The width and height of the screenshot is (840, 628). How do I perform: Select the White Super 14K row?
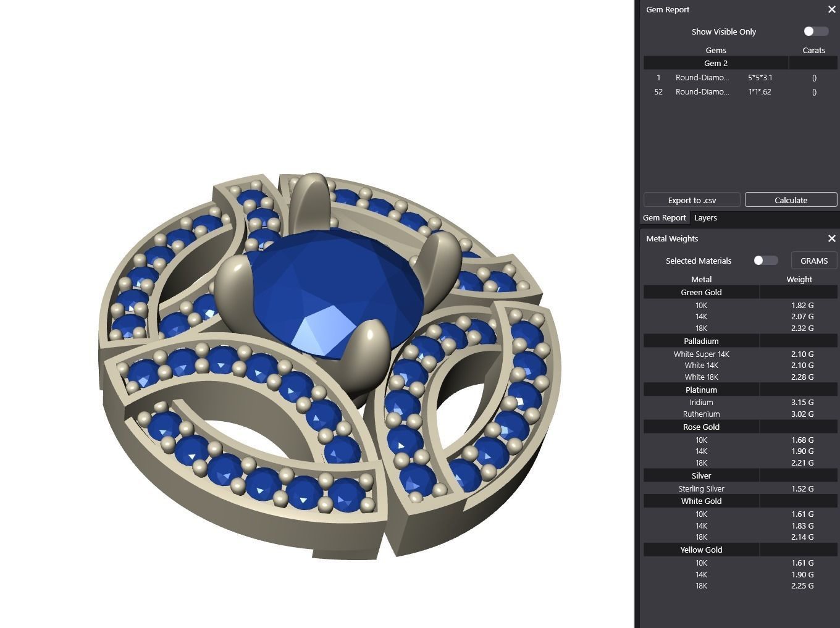click(x=740, y=354)
